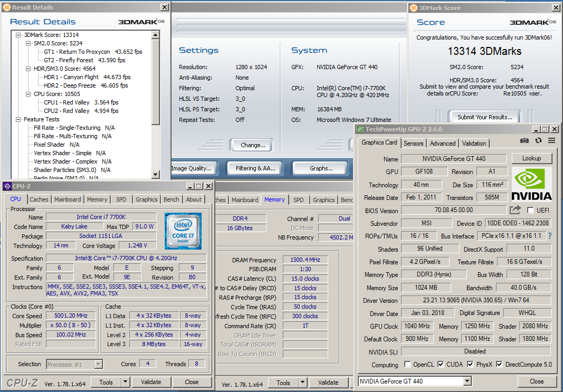
Task: Click the DRAM Frequency value 1500.4 MHz
Action: coord(305,260)
